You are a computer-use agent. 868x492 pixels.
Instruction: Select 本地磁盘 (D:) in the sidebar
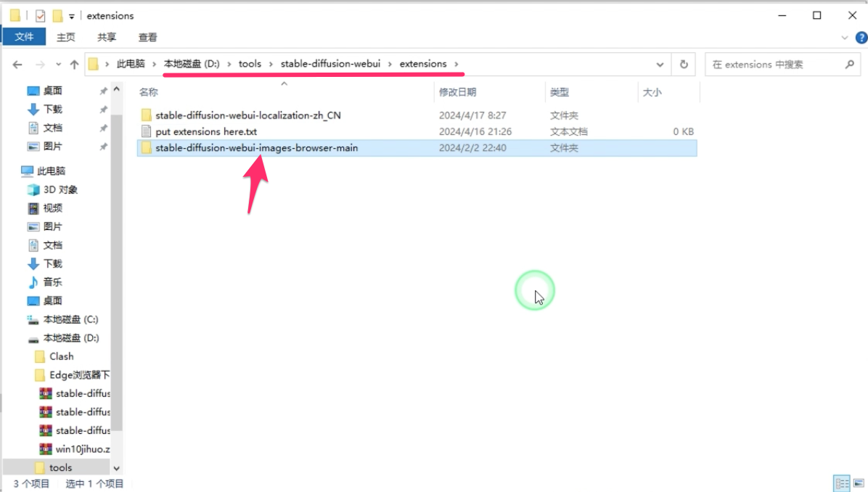click(x=71, y=337)
